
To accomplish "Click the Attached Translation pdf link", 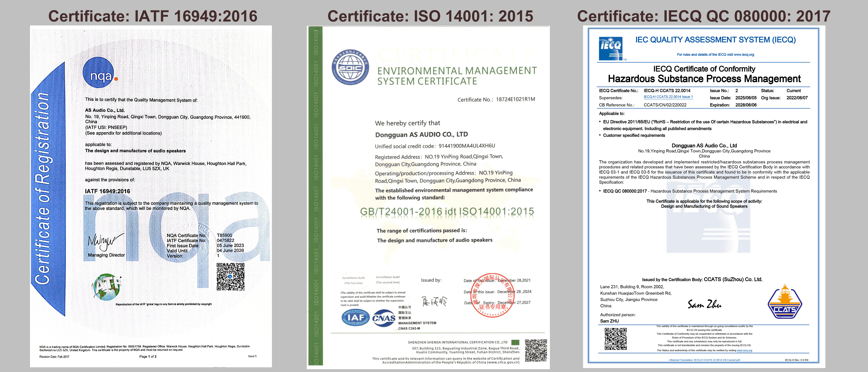I will click(x=704, y=360).
